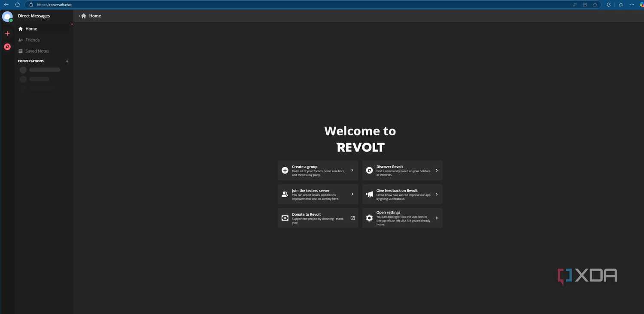Add this page to favorites with the star
This screenshot has width=644, height=314.
click(595, 5)
